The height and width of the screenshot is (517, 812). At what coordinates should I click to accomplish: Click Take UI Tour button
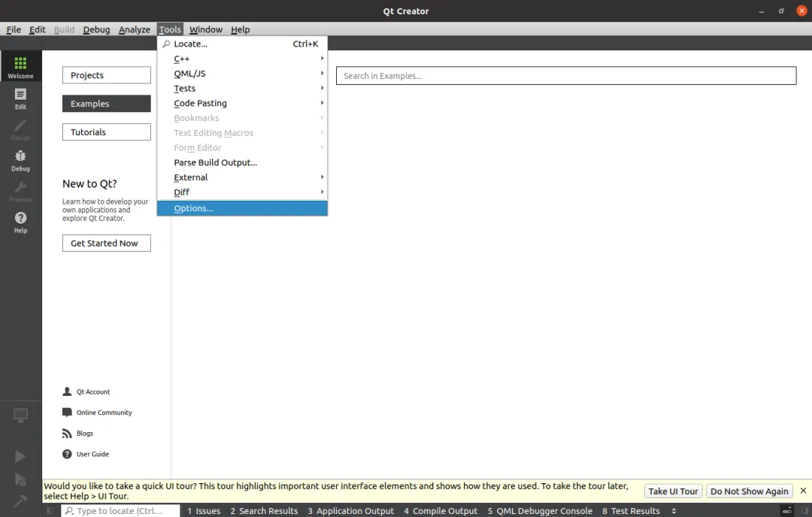(x=673, y=491)
